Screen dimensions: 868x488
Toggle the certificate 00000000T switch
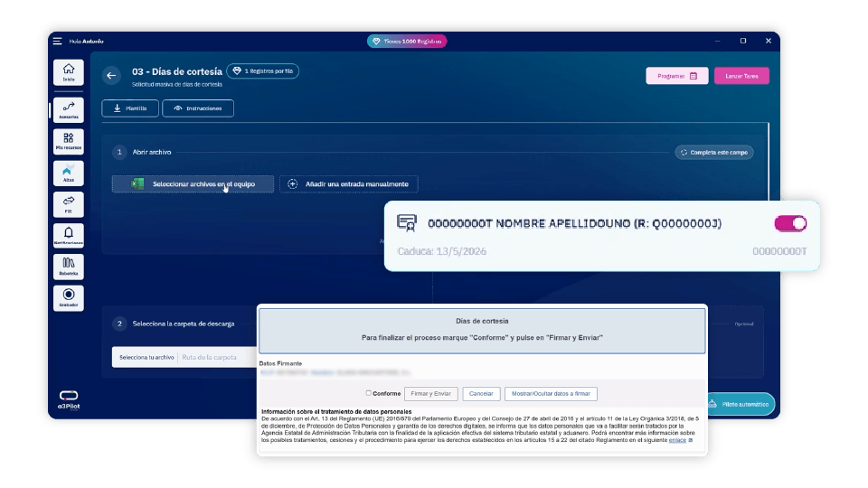click(x=790, y=223)
